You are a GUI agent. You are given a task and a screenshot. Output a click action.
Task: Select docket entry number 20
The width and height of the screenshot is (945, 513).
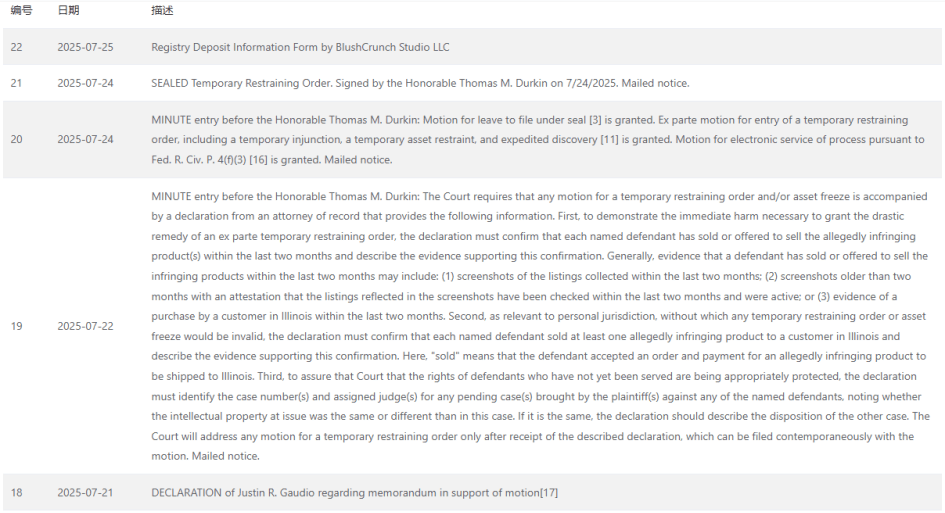(x=16, y=139)
